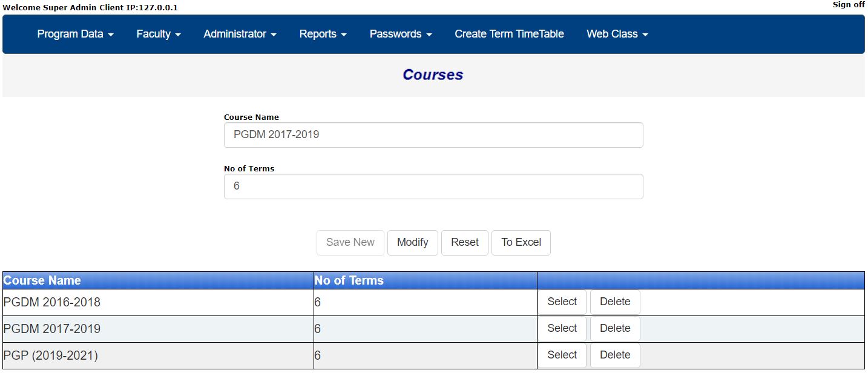Select the PGDM 2016-2018 course row
The image size is (868, 373).
(561, 301)
